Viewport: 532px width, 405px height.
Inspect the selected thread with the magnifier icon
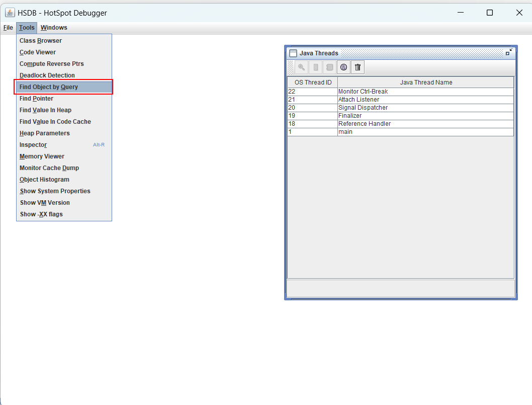pos(301,67)
